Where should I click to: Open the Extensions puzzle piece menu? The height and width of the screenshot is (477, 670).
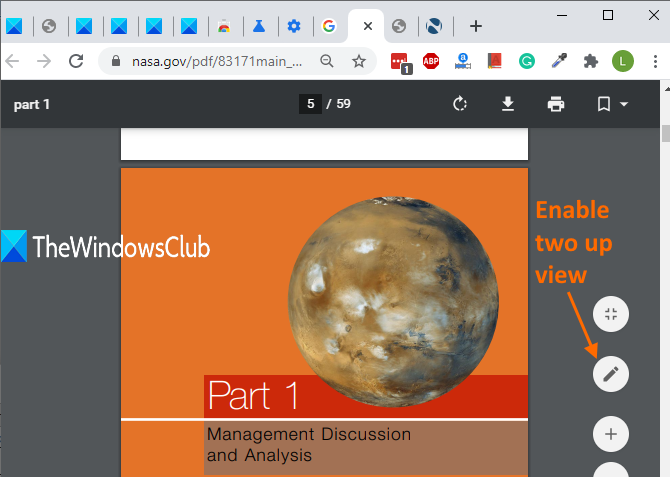click(591, 62)
